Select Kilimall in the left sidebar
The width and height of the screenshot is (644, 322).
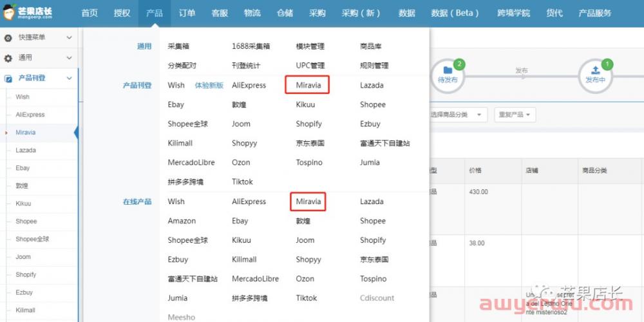[26, 310]
